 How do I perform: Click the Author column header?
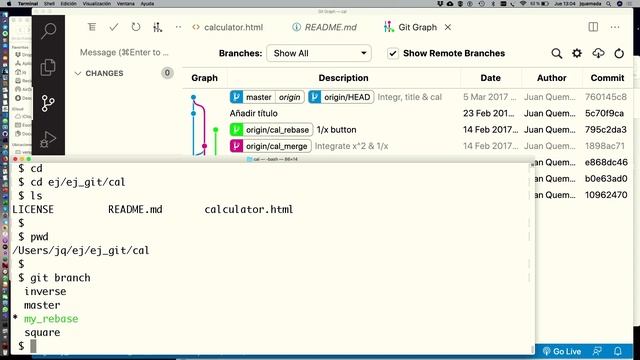(x=551, y=78)
